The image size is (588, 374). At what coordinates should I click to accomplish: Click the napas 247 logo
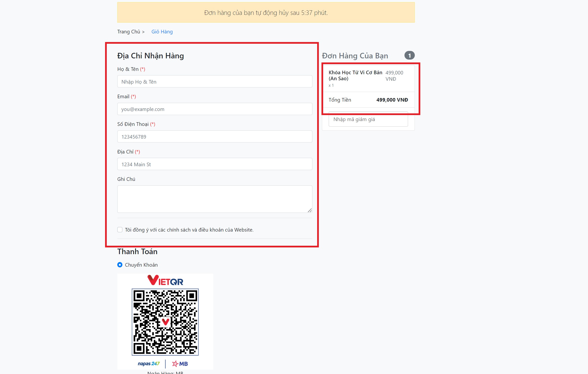click(x=148, y=363)
